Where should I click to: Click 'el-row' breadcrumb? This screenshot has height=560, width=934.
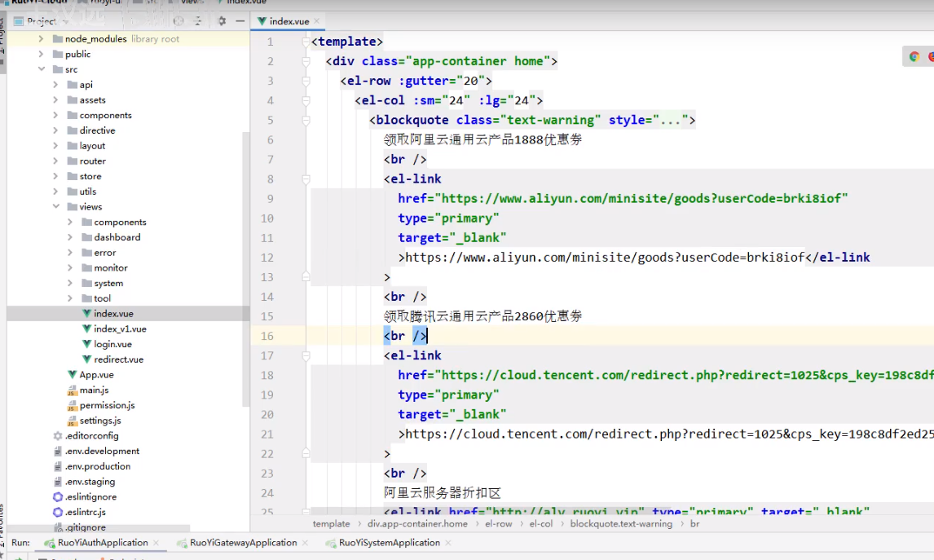[x=498, y=523]
